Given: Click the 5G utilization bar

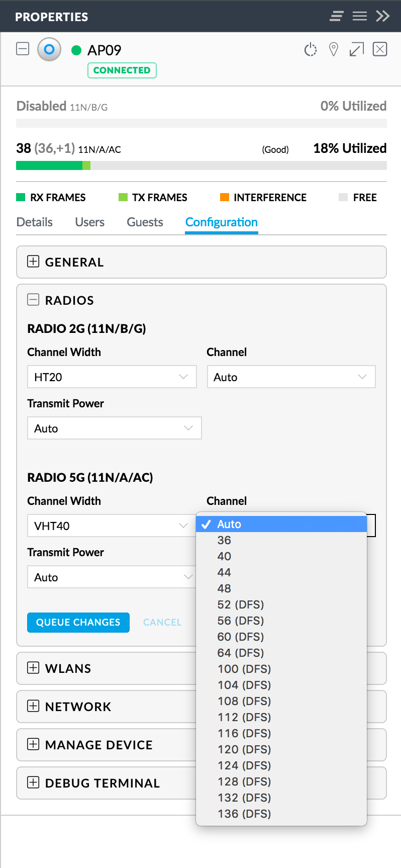Looking at the screenshot, I should 201,165.
